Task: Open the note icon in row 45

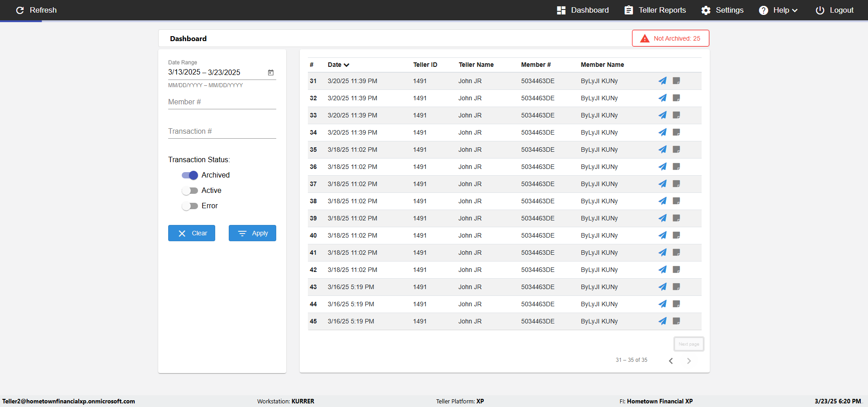Action: [x=676, y=321]
